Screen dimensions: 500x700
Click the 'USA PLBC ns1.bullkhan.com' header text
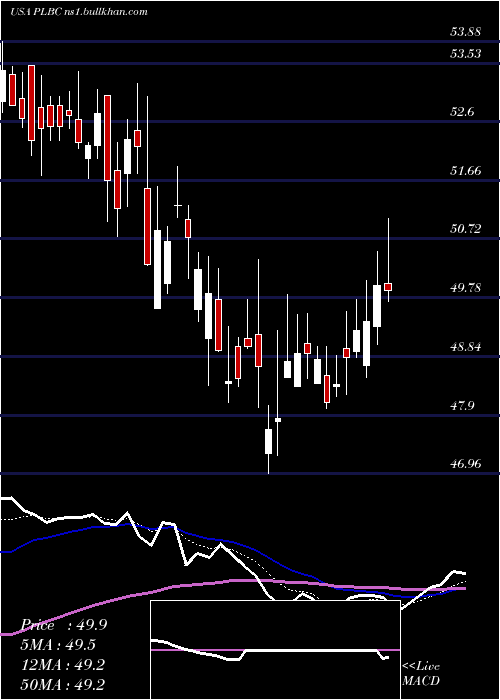(x=79, y=12)
